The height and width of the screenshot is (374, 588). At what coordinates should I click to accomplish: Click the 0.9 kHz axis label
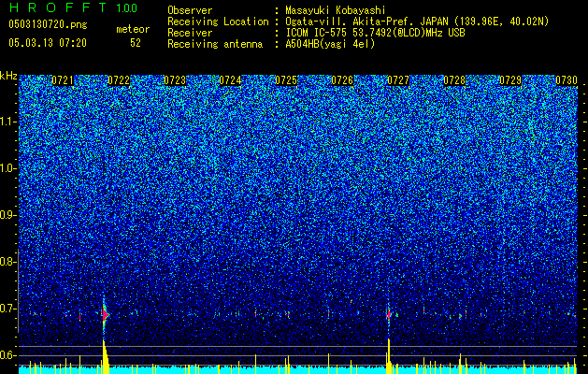[x=8, y=215]
